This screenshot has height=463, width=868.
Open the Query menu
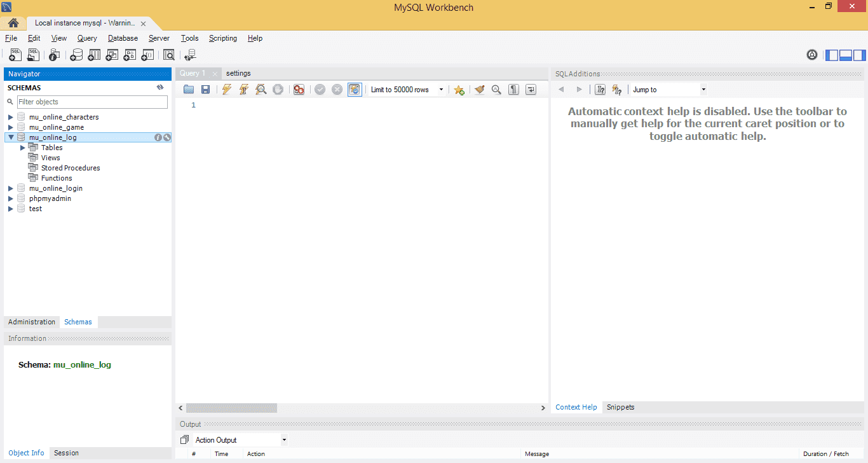[87, 38]
